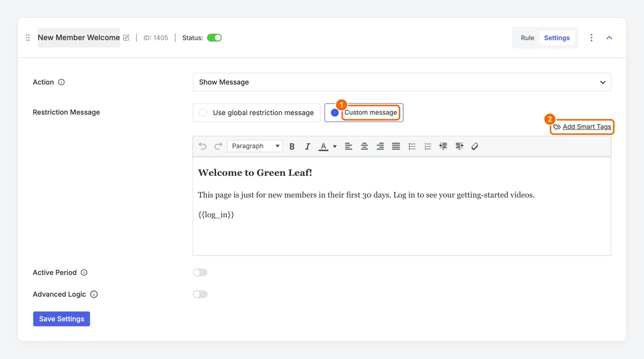The height and width of the screenshot is (359, 644).
Task: Click the Advanced Logic info icon
Action: click(x=94, y=295)
